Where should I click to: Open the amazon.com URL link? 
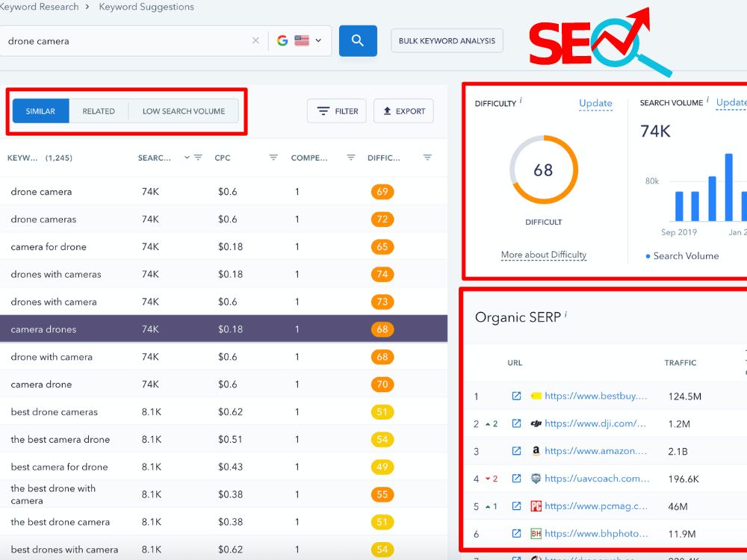point(596,451)
